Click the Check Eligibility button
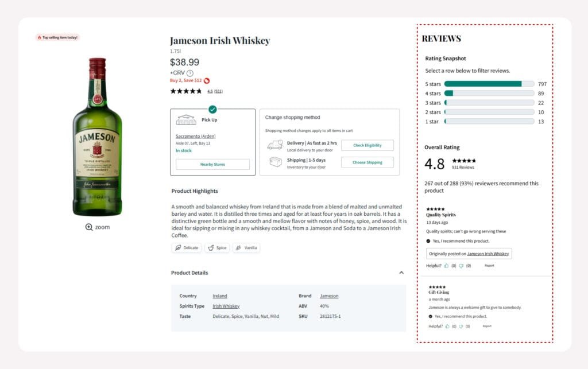The image size is (588, 369). [x=367, y=145]
